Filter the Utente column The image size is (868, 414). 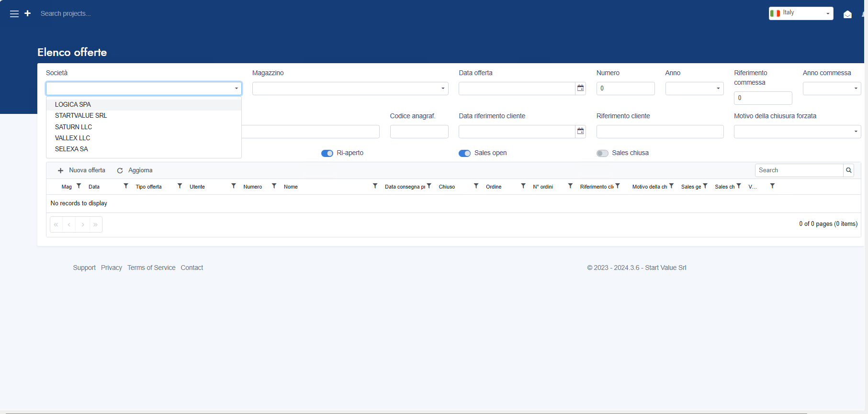pyautogui.click(x=234, y=186)
